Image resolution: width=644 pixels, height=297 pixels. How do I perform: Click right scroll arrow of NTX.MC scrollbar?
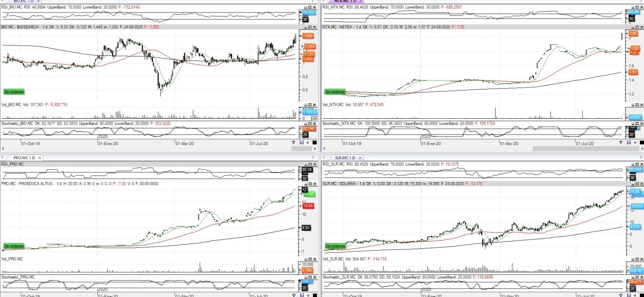coord(641,149)
